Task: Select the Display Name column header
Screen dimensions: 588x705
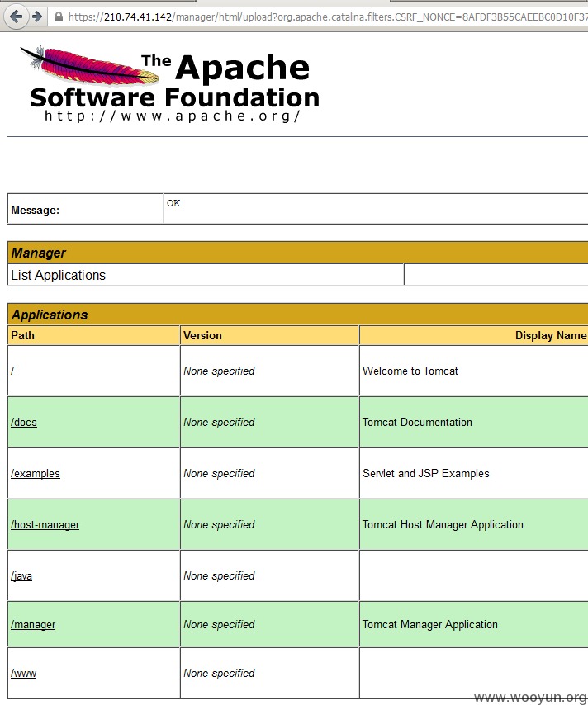Action: click(551, 335)
